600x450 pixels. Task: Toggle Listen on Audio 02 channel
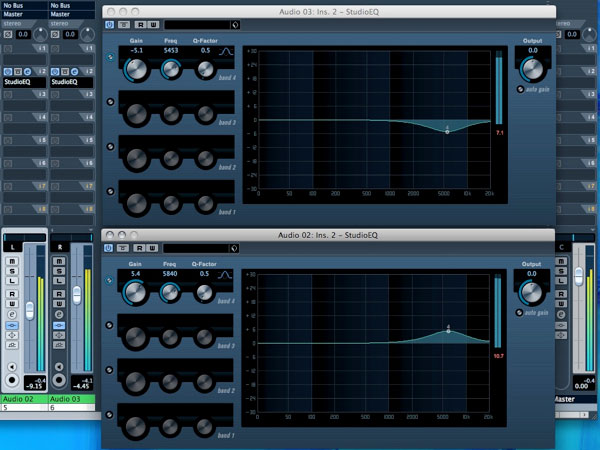tap(12, 281)
